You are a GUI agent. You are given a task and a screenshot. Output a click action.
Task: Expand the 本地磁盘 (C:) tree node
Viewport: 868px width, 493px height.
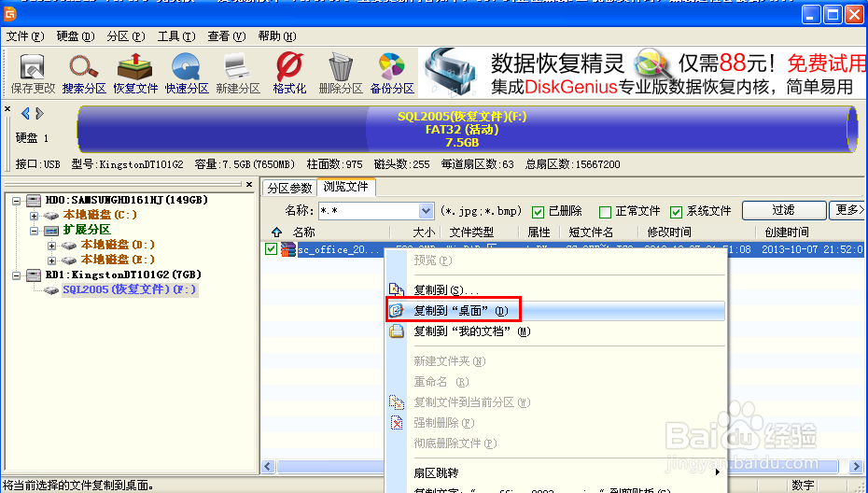pyautogui.click(x=35, y=216)
